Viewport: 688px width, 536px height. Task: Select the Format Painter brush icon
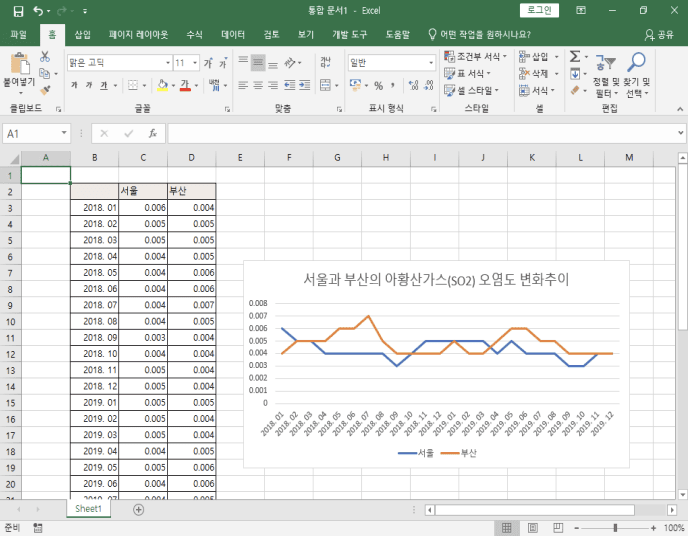tap(45, 90)
